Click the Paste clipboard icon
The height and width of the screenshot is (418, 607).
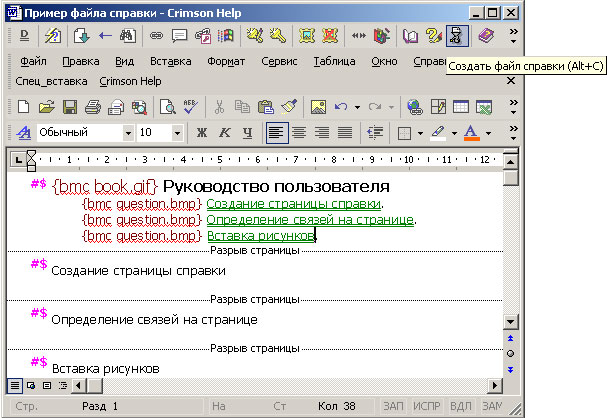(x=265, y=106)
